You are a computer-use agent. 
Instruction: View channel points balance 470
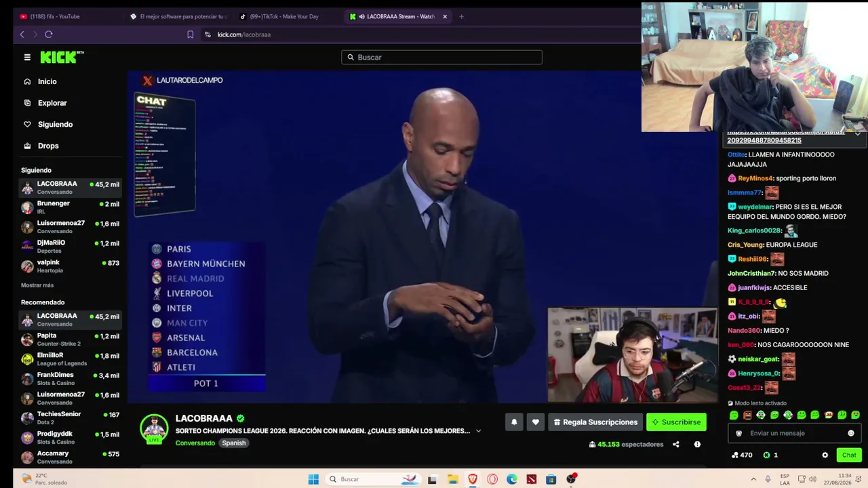(742, 455)
